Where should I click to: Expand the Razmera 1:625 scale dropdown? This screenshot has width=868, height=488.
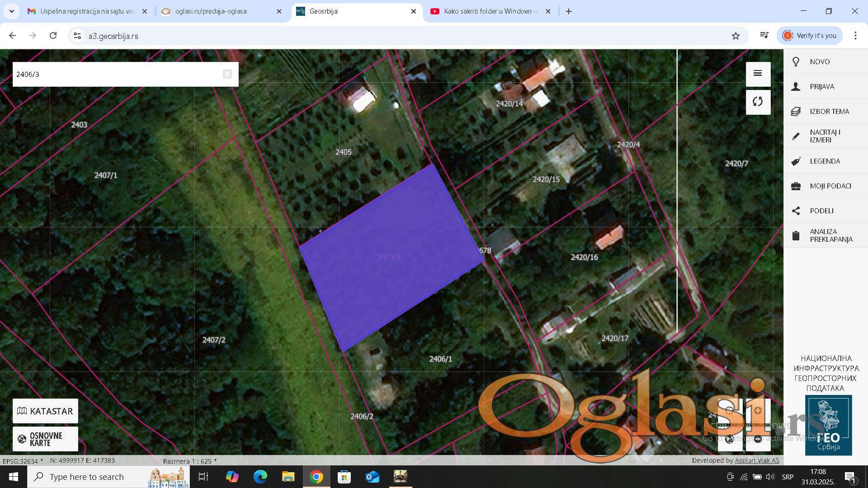click(x=190, y=461)
